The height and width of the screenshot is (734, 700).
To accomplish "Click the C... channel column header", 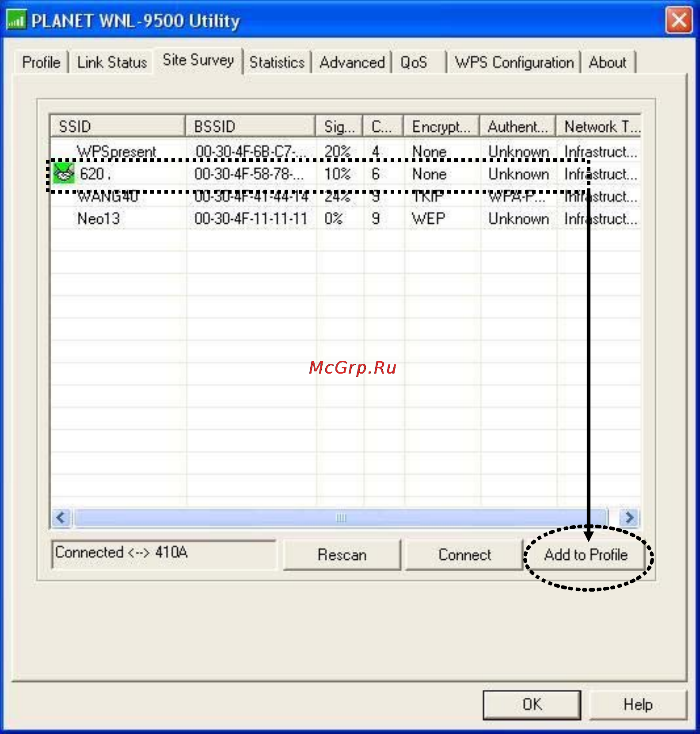I will [383, 126].
